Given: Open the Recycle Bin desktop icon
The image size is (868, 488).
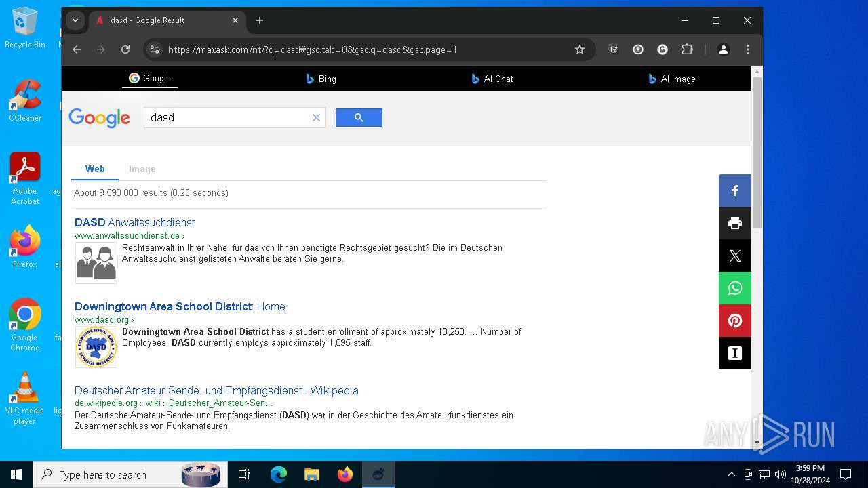Looking at the screenshot, I should tap(25, 28).
